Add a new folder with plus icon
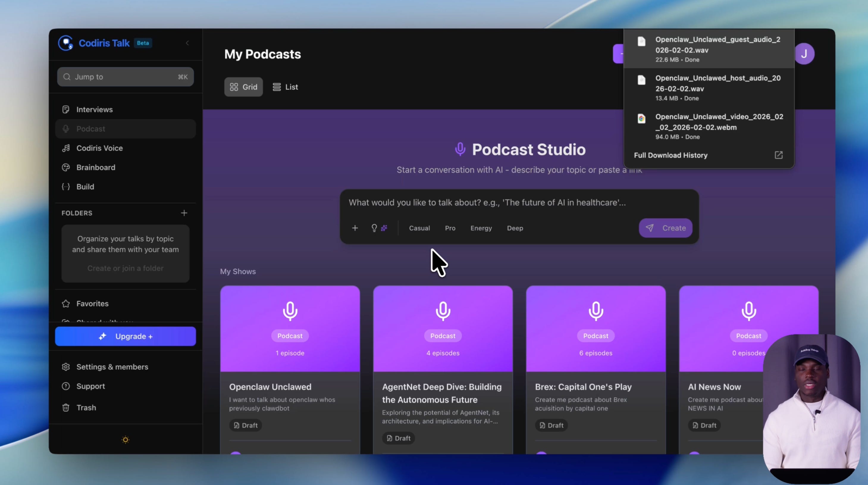The image size is (868, 485). point(184,213)
